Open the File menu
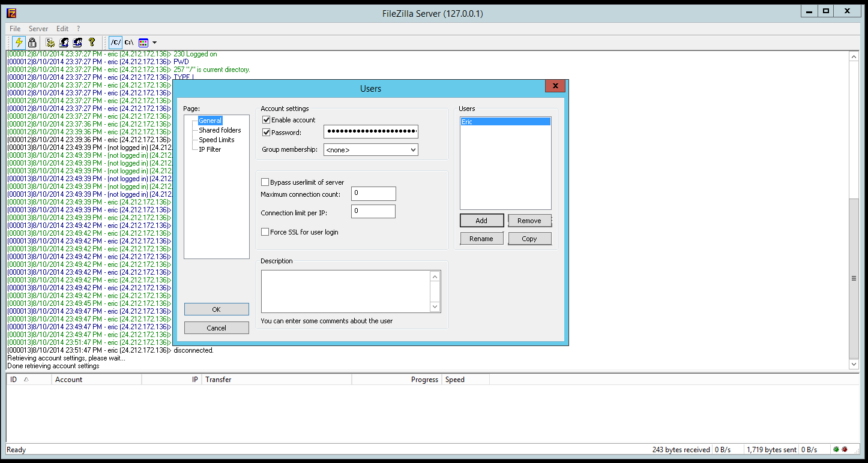This screenshot has width=868, height=463. coord(15,29)
